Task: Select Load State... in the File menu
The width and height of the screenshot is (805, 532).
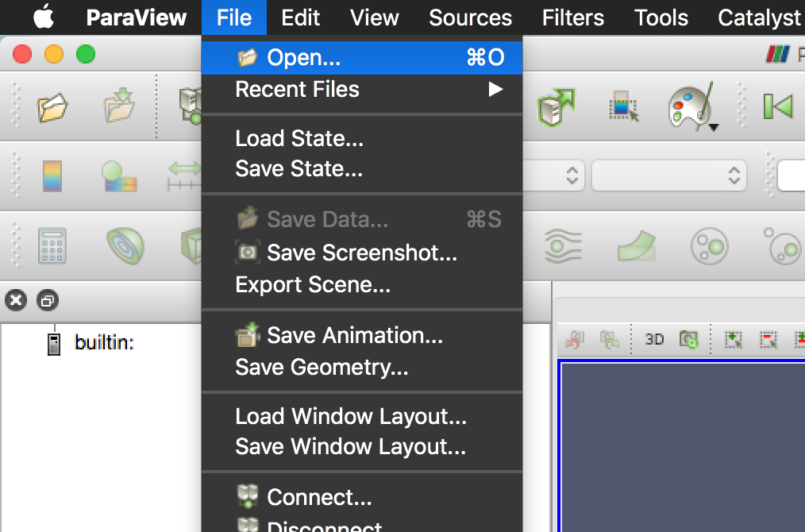Action: [299, 138]
